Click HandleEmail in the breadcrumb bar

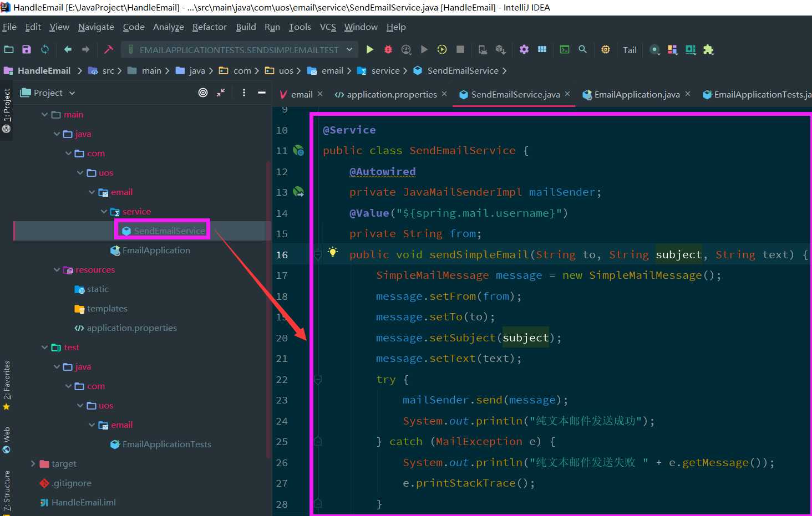(44, 70)
